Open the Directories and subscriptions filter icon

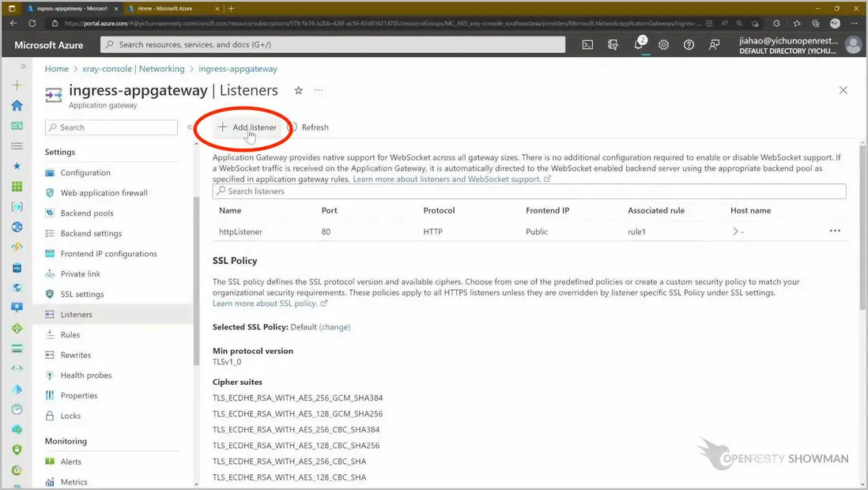(x=613, y=45)
